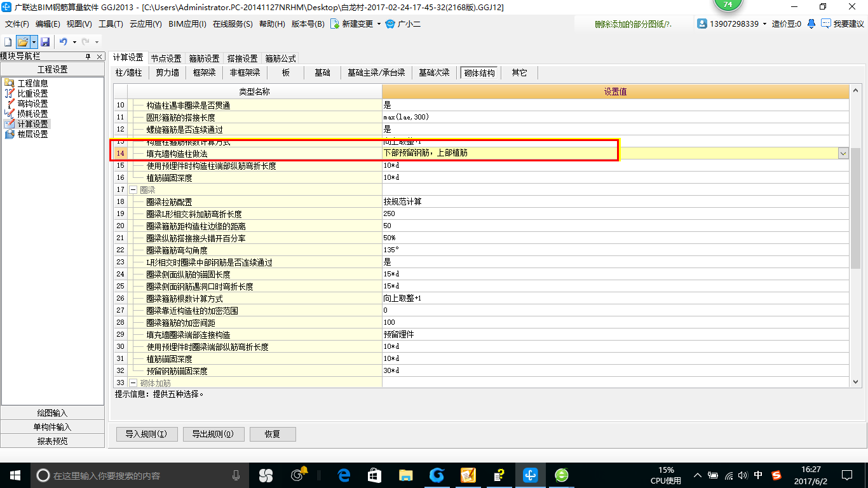Image resolution: width=868 pixels, height=488 pixels.
Task: Click the notification bell icon
Action: pyautogui.click(x=811, y=24)
